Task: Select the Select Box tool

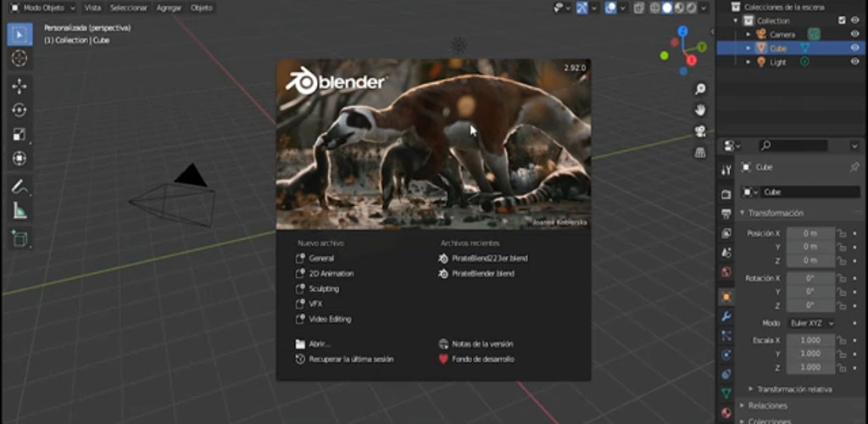Action: [19, 34]
